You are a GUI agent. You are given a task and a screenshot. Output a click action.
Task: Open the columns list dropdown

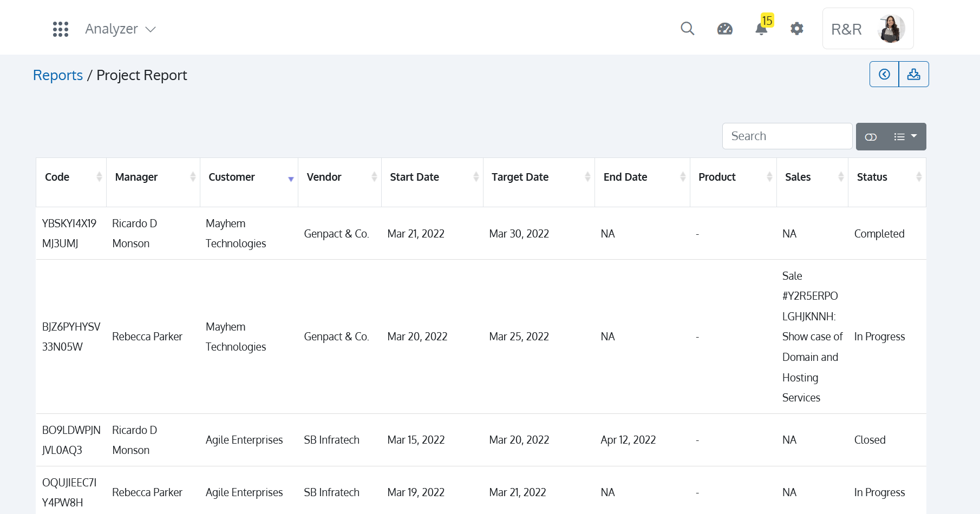coord(905,137)
